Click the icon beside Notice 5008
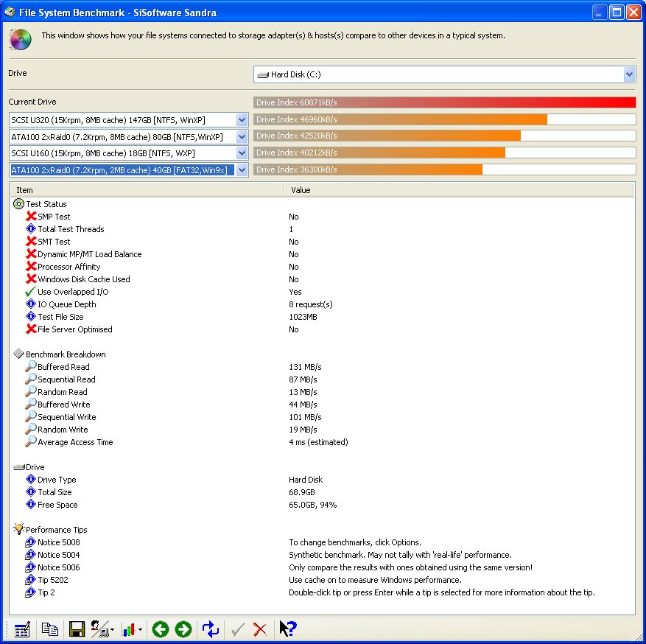 click(x=30, y=542)
